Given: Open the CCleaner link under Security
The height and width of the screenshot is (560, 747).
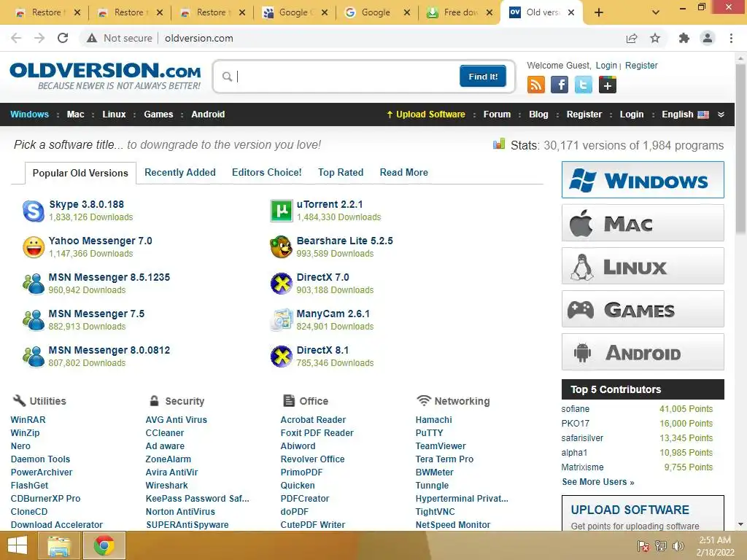Looking at the screenshot, I should point(165,433).
